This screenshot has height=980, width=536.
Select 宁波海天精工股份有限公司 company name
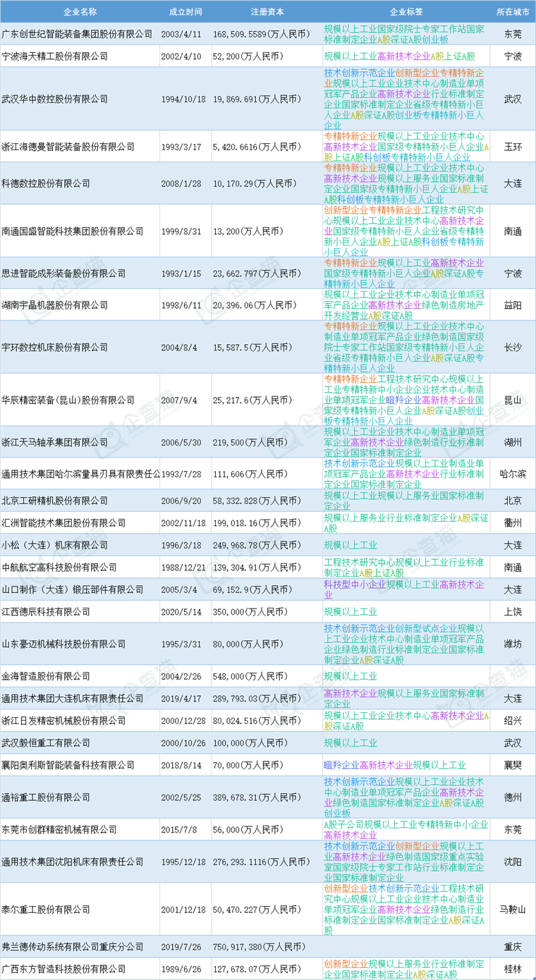pyautogui.click(x=55, y=56)
